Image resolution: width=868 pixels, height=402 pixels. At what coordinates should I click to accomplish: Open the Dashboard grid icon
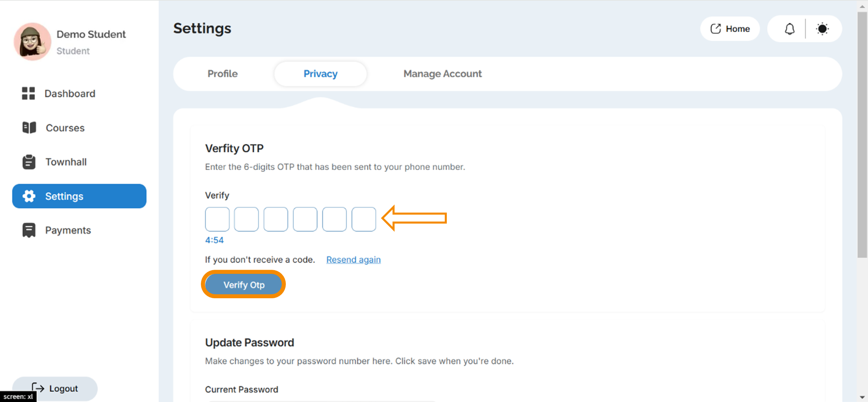(x=28, y=93)
